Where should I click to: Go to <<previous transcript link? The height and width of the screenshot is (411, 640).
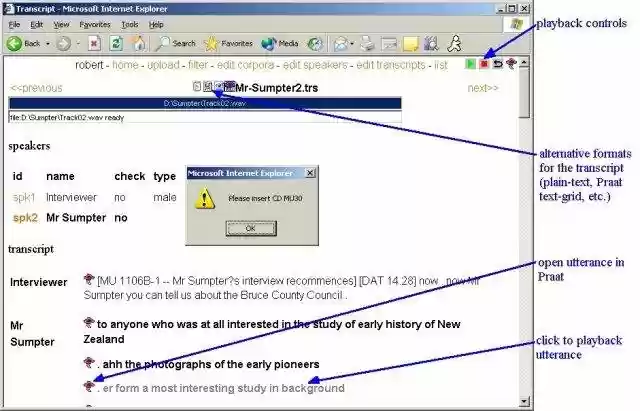pyautogui.click(x=36, y=88)
